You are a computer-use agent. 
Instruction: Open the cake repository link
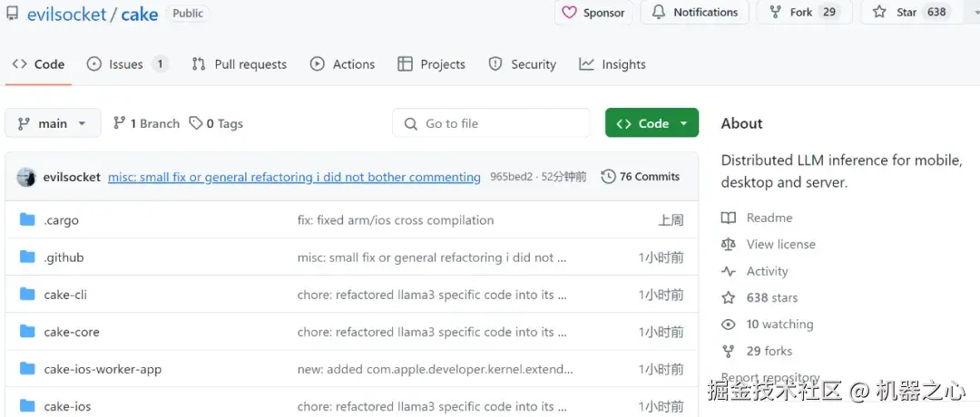(140, 14)
